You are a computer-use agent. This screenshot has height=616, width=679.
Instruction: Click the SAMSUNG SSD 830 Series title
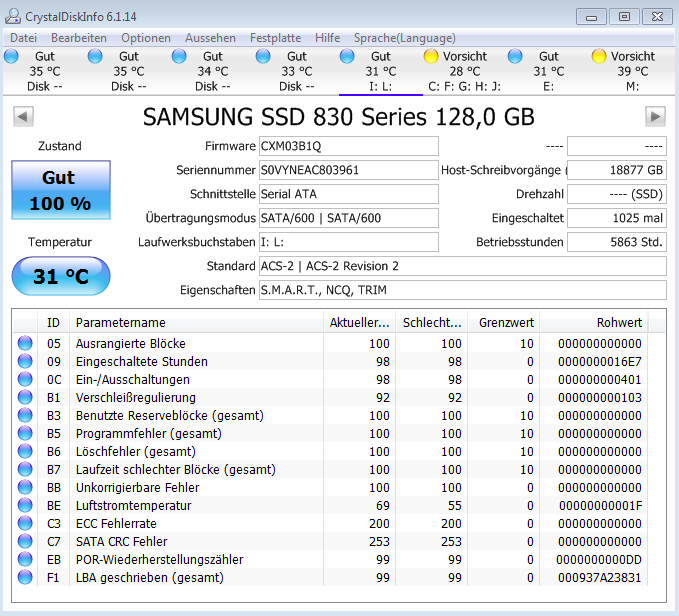coord(339,117)
